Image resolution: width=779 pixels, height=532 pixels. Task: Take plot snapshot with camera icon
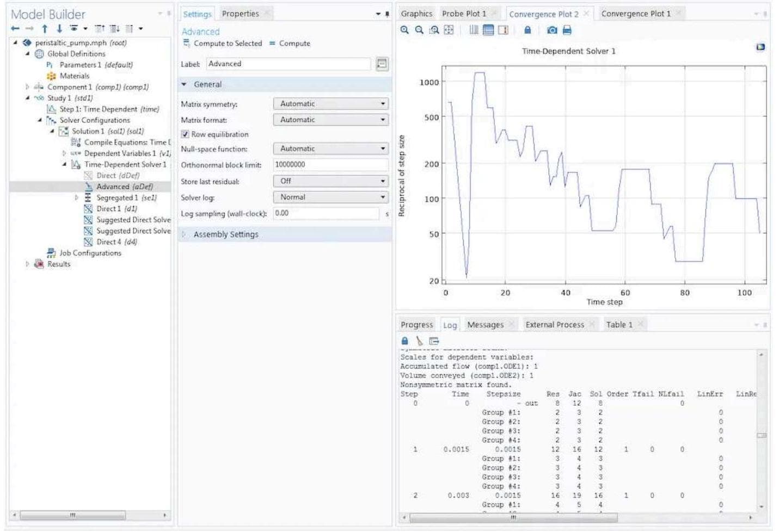[552, 30]
